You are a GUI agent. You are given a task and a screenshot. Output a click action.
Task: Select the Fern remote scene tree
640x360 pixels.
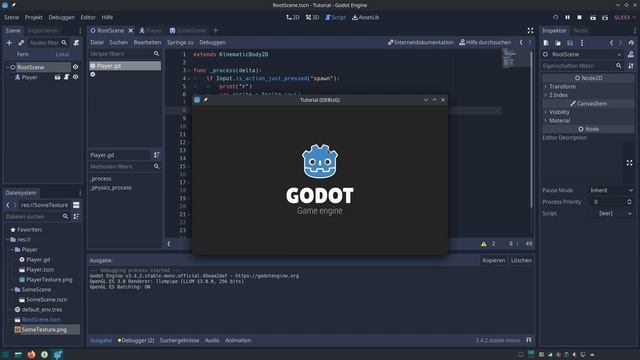(23, 54)
